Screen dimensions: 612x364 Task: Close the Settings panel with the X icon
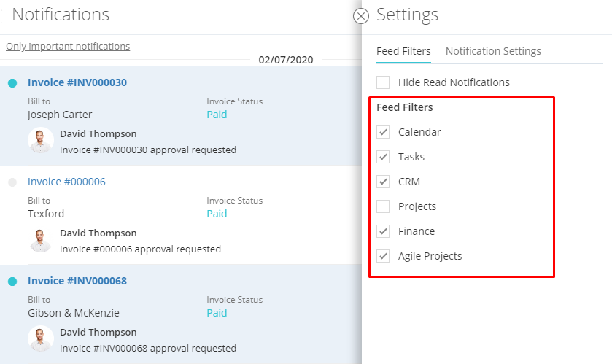pos(360,16)
